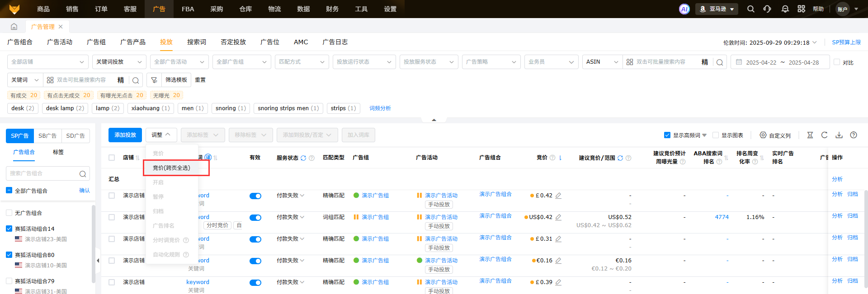The height and width of the screenshot is (294, 868).
Task: Open the search icon in top bar
Action: click(750, 9)
